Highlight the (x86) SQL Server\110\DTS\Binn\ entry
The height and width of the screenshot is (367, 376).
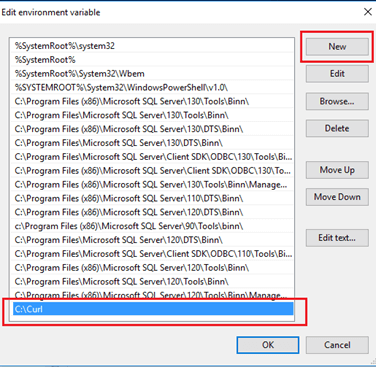[153, 198]
